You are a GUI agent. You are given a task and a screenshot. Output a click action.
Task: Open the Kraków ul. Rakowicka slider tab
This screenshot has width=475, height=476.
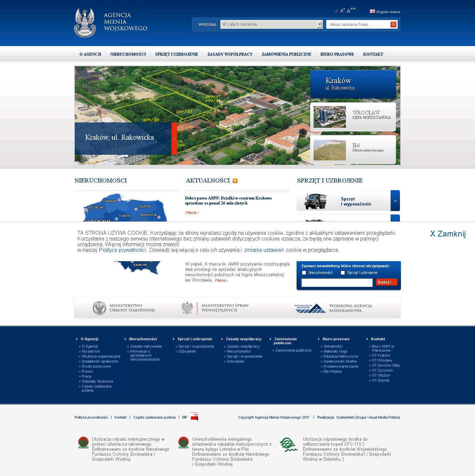353,84
